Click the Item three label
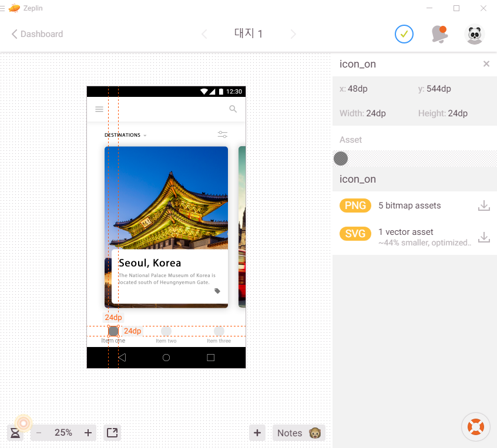Viewport: 497px width, 448px height. tap(219, 341)
